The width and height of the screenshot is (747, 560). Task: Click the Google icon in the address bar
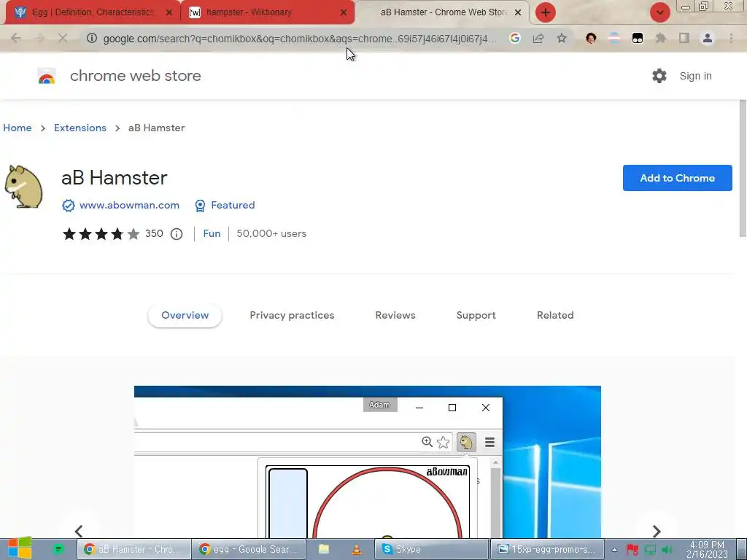click(x=514, y=38)
